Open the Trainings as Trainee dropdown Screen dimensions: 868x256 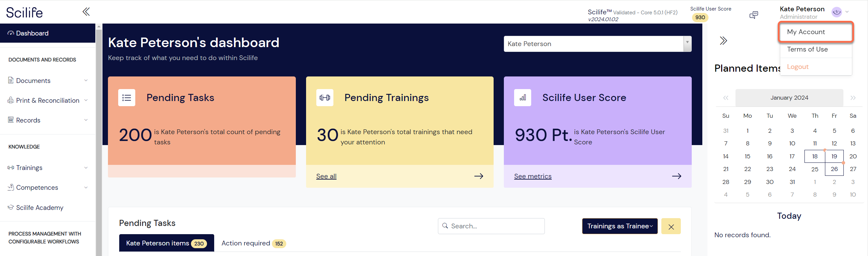click(x=620, y=226)
